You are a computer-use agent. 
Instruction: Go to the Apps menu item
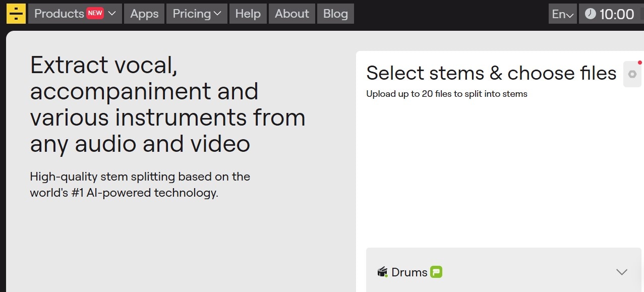(x=144, y=14)
